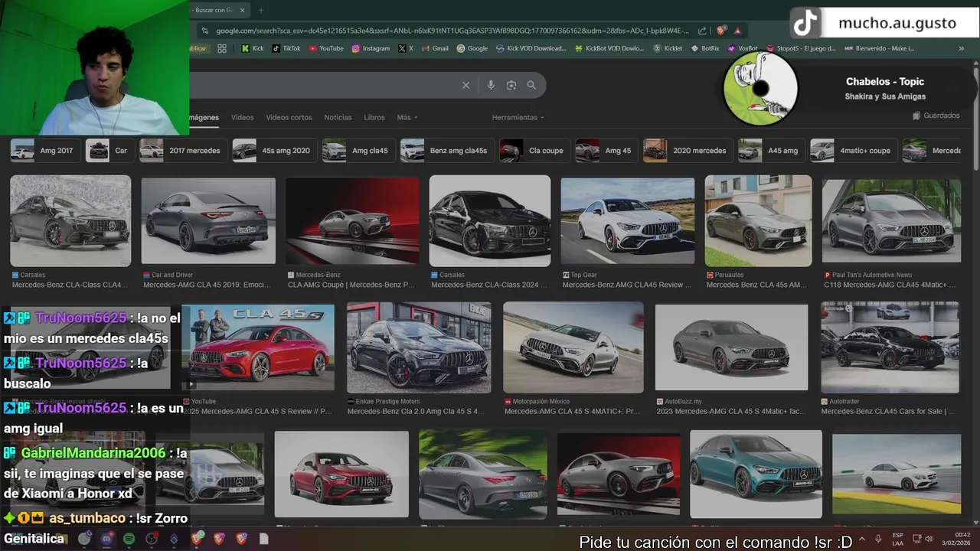Close the Buscar con Google tab
This screenshot has height=551, width=980.
(x=243, y=10)
